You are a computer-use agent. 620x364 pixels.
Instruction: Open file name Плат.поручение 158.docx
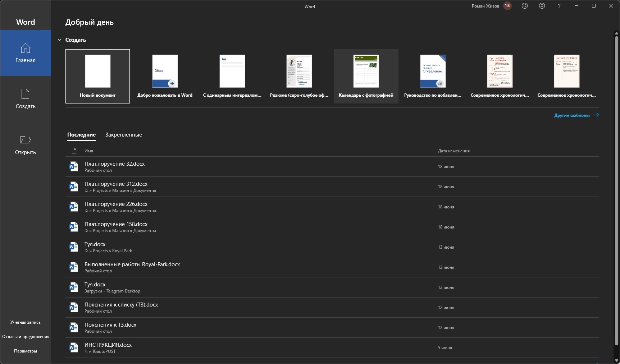click(x=116, y=224)
